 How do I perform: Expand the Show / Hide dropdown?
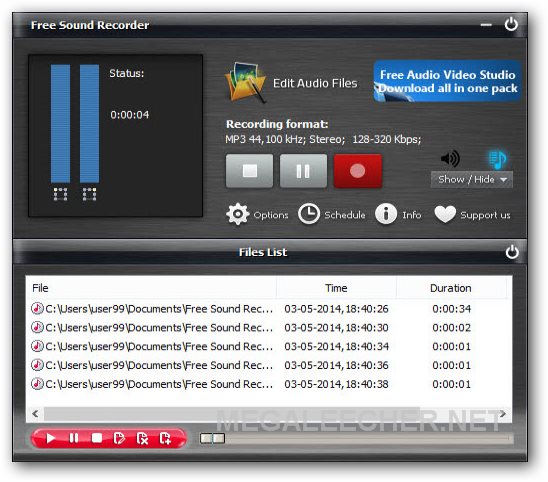coord(471,179)
